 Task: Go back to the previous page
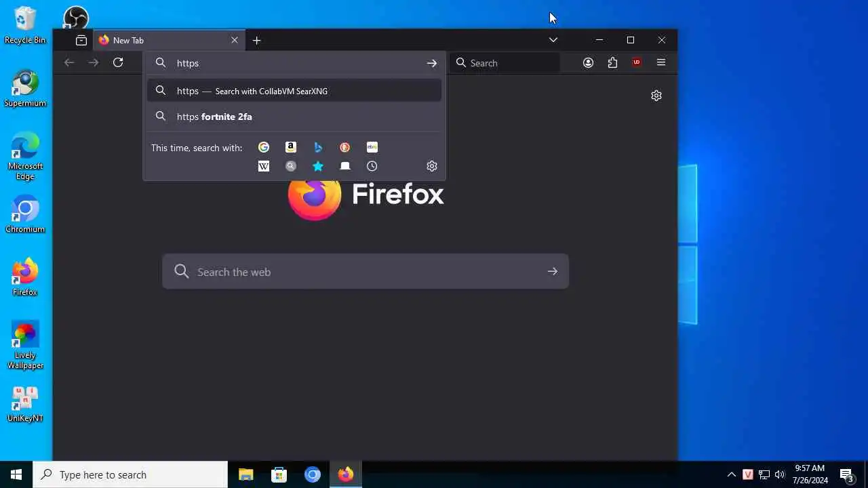69,62
